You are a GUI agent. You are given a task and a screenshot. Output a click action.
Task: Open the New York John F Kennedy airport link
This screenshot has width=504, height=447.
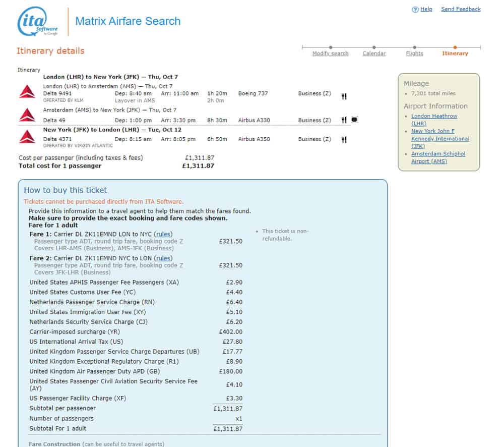coord(440,139)
